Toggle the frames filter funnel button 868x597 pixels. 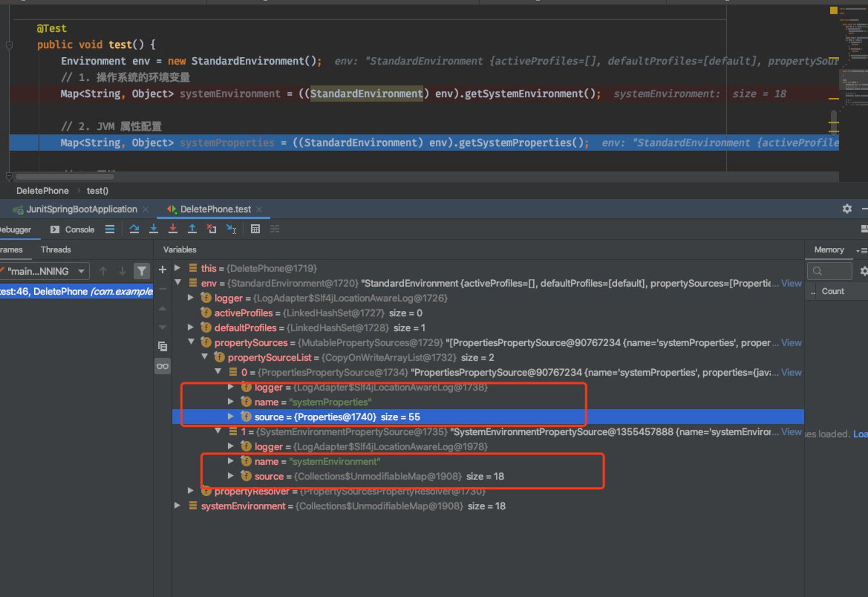(141, 271)
